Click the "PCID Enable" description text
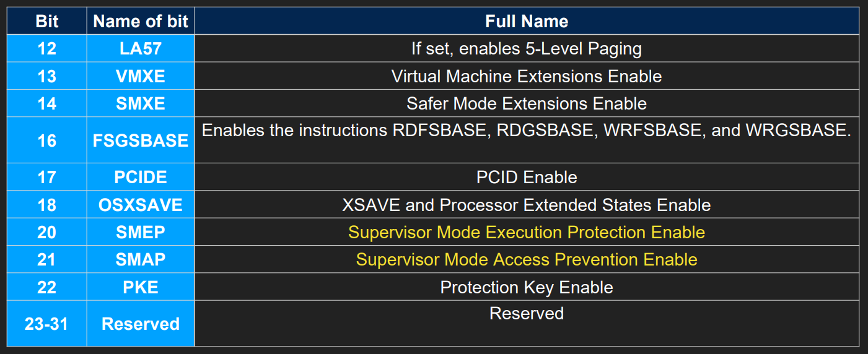868x354 pixels. (x=527, y=178)
